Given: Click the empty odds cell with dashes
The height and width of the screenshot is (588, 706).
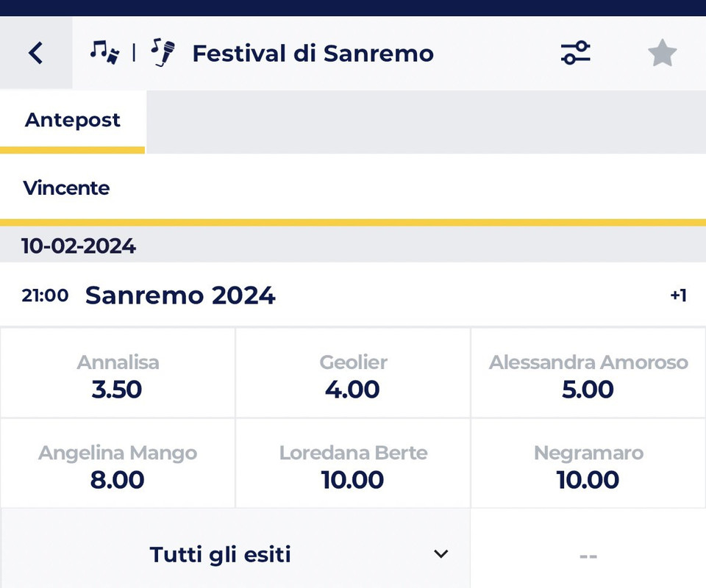Looking at the screenshot, I should (x=588, y=556).
